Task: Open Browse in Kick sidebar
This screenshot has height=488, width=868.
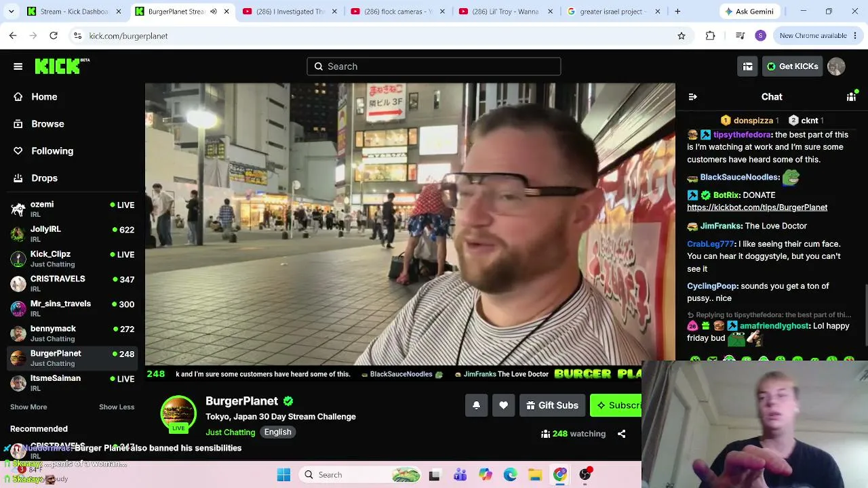Action: click(x=47, y=124)
